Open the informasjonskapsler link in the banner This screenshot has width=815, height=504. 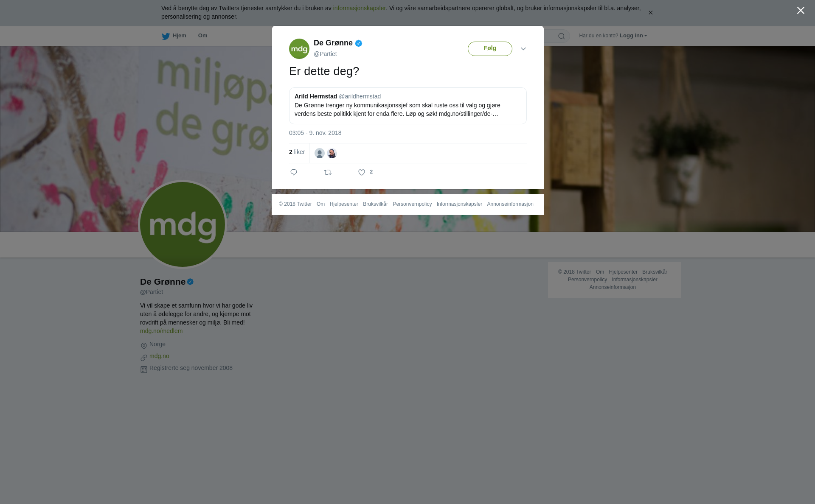pos(359,8)
